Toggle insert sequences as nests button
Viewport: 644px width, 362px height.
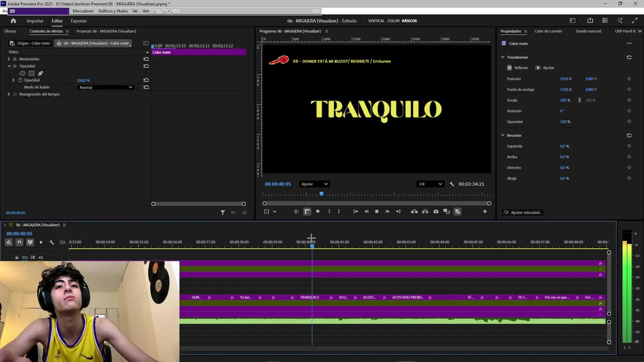click(9, 242)
